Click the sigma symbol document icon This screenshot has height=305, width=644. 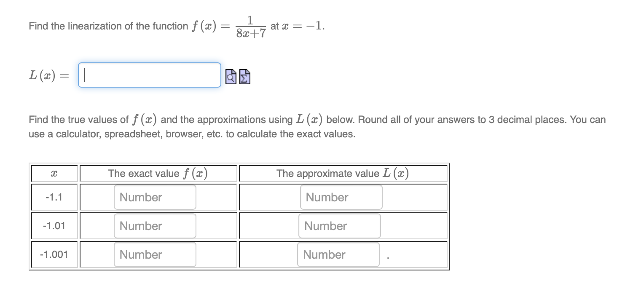244,77
